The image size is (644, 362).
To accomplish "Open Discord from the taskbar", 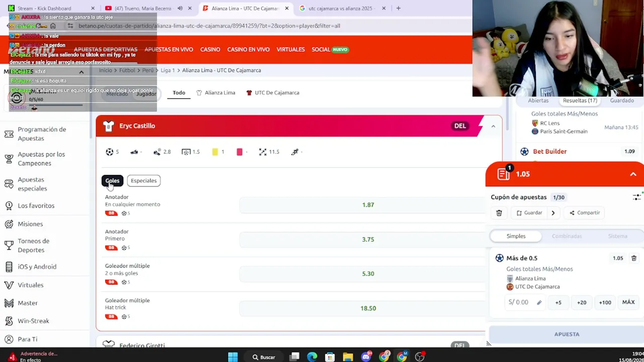I will [x=366, y=357].
